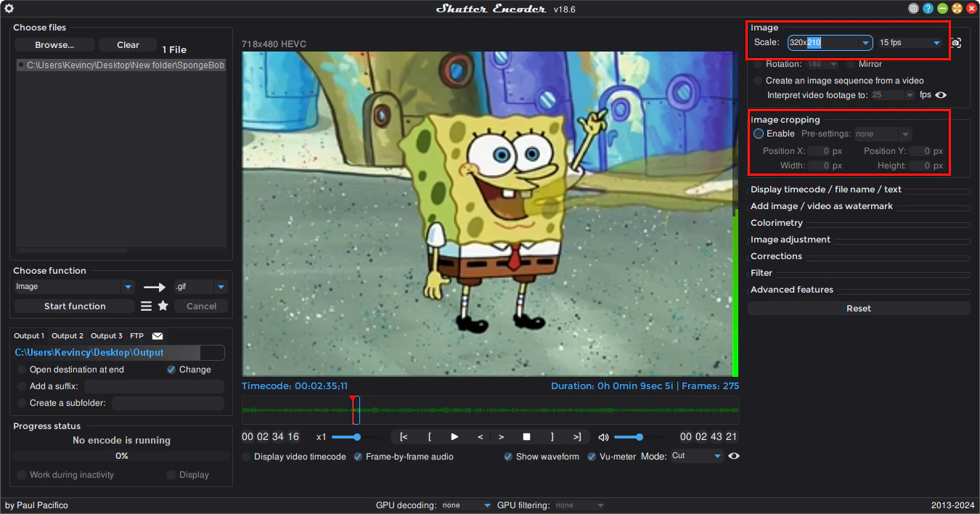The image size is (980, 514).
Task: Open the help question mark icon
Action: tap(928, 9)
